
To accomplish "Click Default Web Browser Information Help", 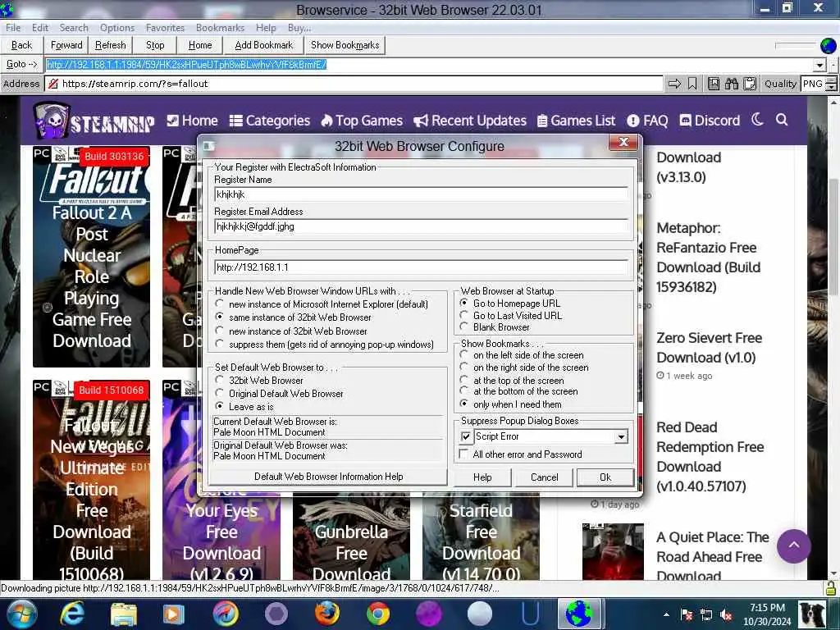I will tap(328, 477).
